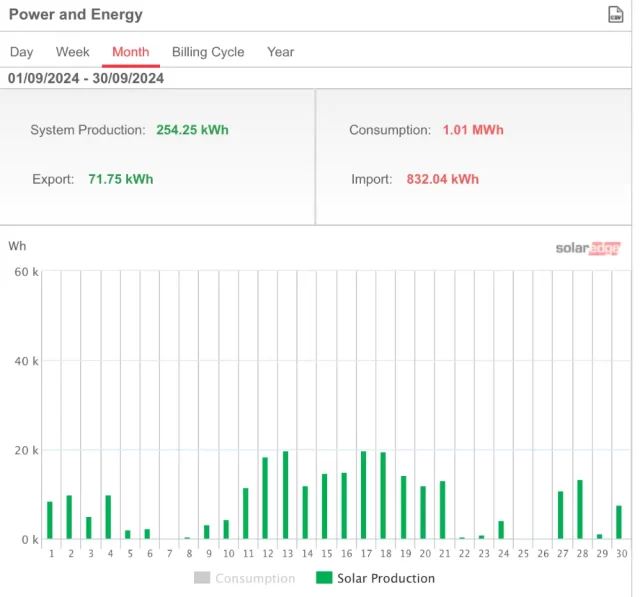Click the grey Consumption legend swatch

[202, 577]
